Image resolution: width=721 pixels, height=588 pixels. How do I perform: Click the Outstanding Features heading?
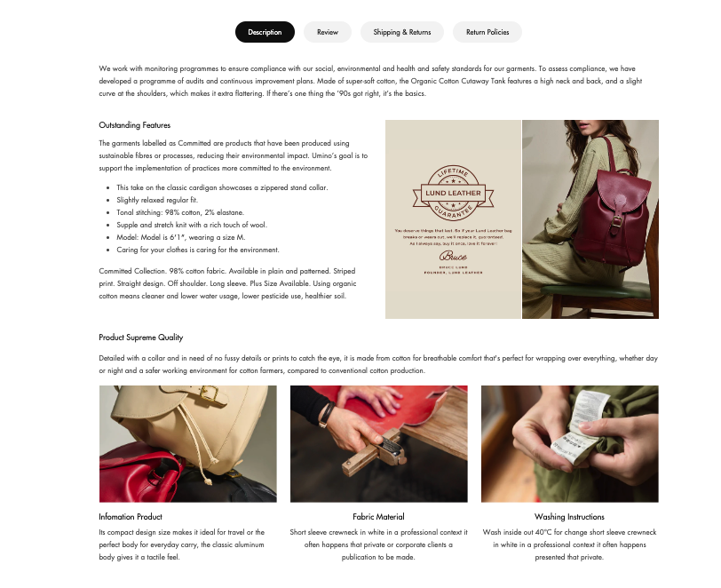135,125
